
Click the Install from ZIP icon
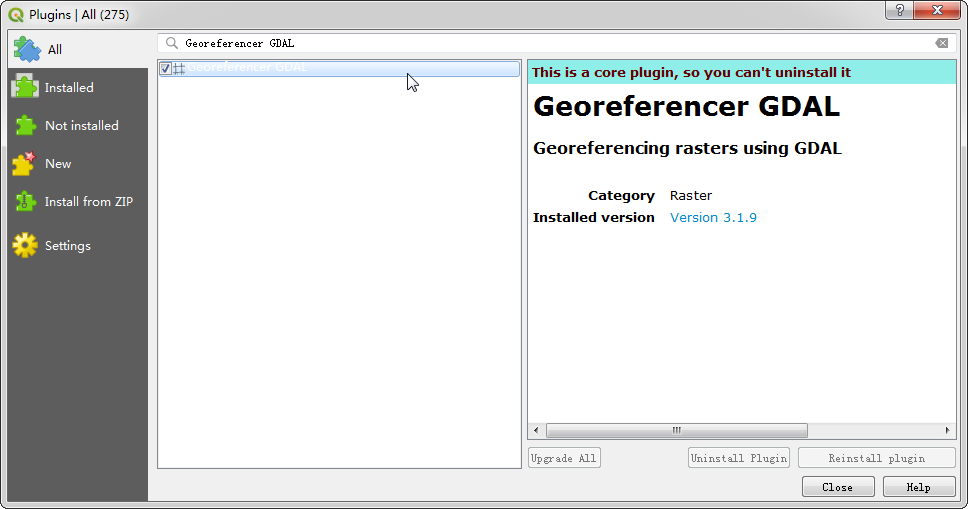(25, 201)
